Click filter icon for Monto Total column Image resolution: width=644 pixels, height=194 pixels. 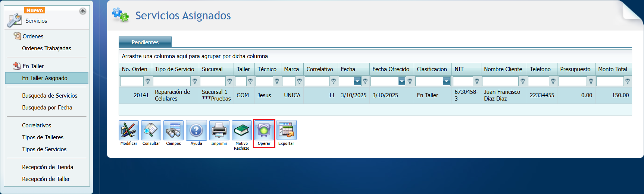pos(628,81)
